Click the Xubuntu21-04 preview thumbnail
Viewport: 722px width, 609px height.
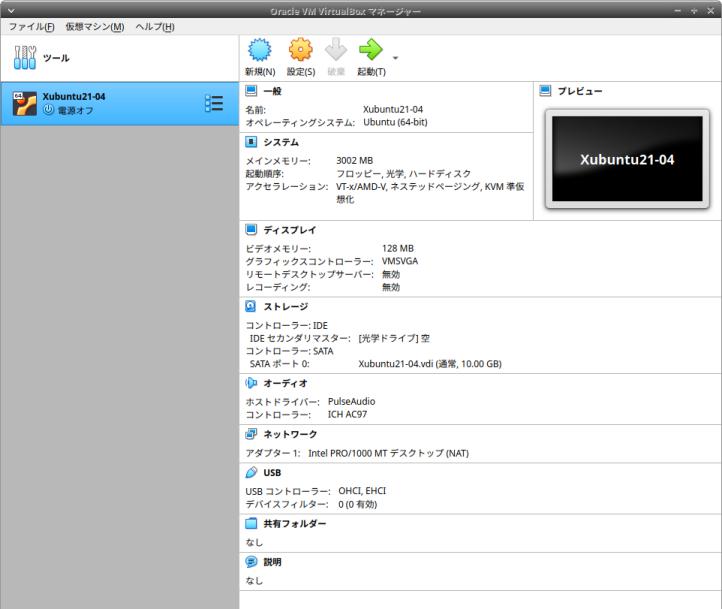(x=627, y=159)
